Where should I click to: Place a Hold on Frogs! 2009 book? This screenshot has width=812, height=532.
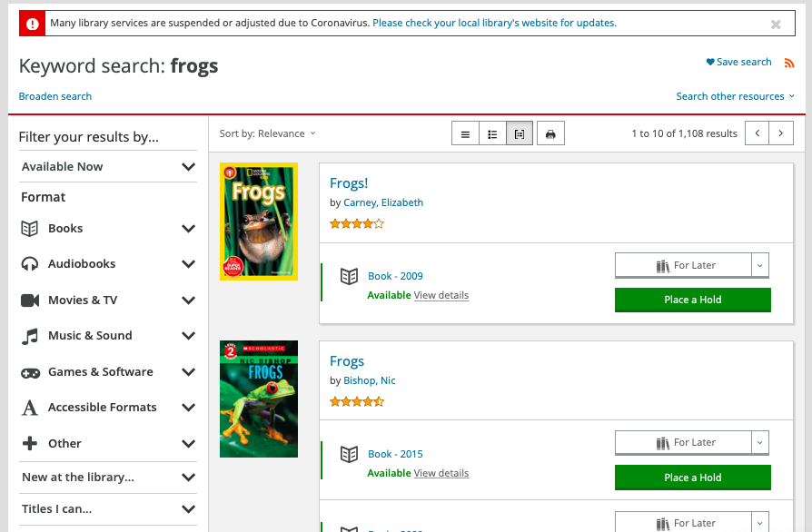pyautogui.click(x=692, y=300)
